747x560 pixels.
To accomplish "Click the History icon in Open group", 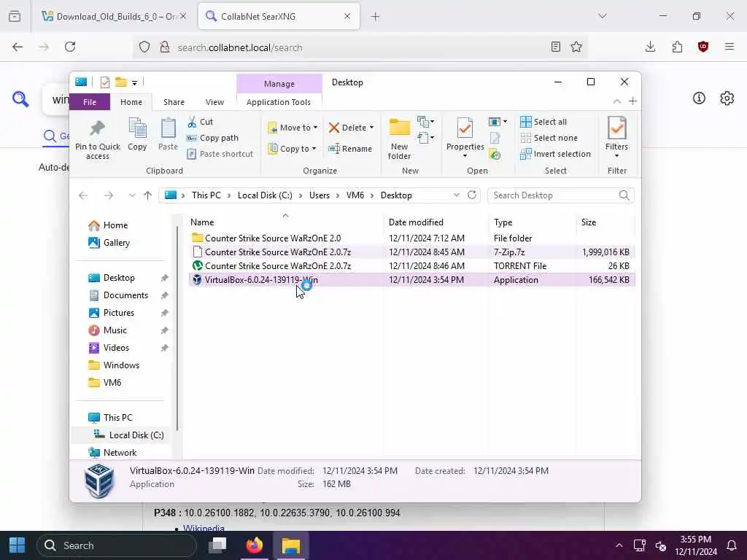I will pos(495,155).
